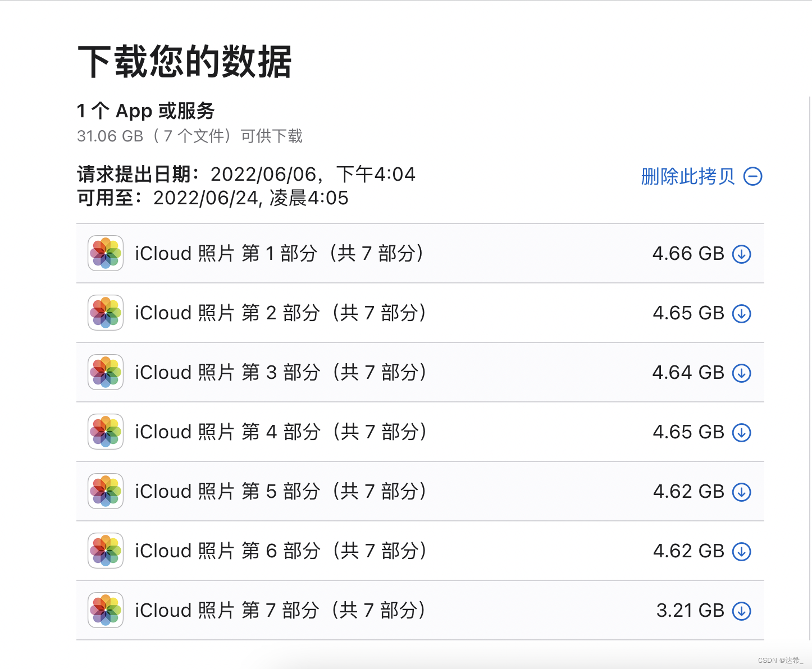This screenshot has width=812, height=669.
Task: Download iCloud Photos part 6 of 7
Action: (741, 551)
